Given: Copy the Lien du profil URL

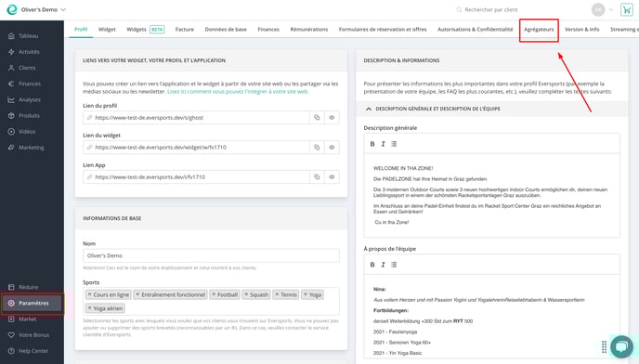Looking at the screenshot, I should (317, 117).
